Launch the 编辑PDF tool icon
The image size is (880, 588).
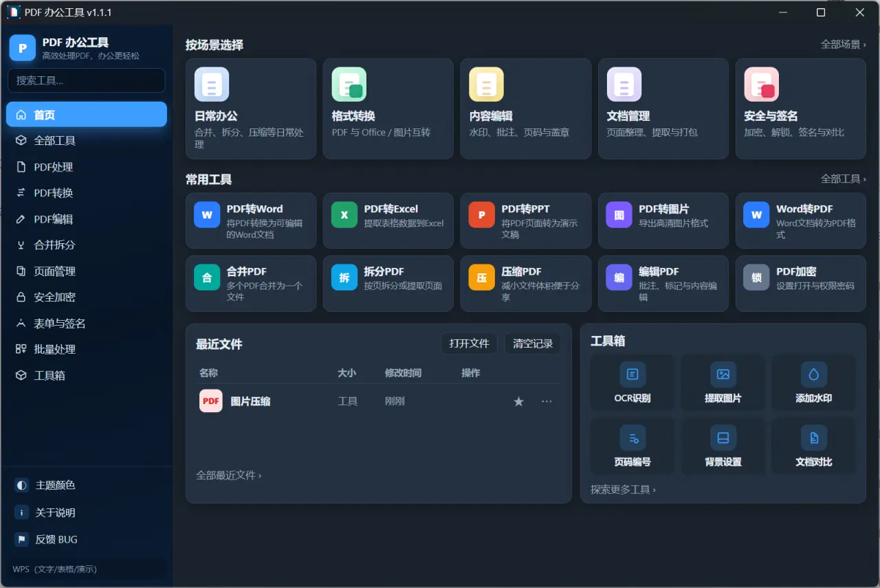pyautogui.click(x=619, y=278)
